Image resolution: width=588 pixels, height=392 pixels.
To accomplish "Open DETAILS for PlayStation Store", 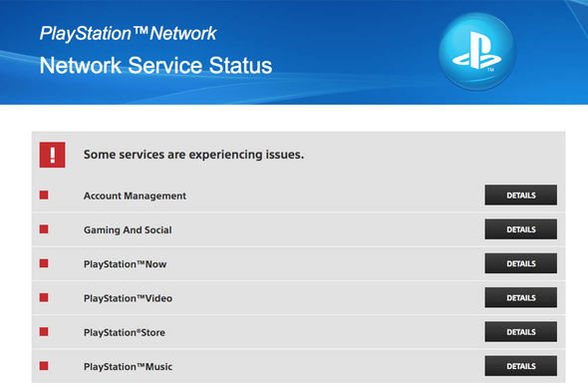I will pyautogui.click(x=520, y=331).
